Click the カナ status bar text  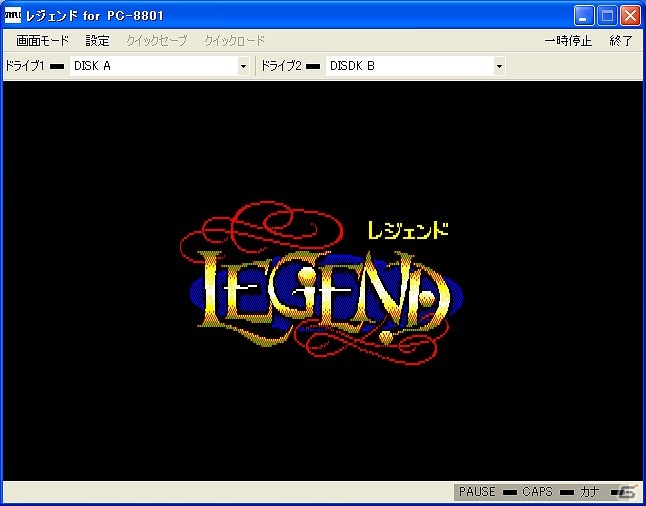click(589, 492)
